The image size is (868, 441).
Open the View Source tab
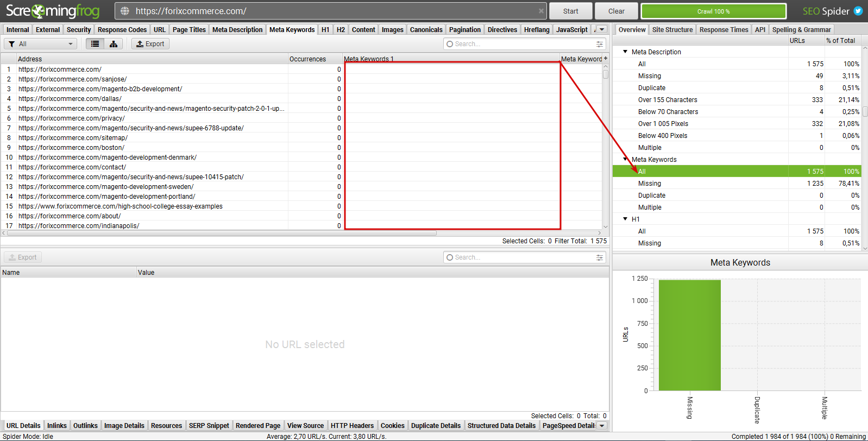tap(305, 426)
